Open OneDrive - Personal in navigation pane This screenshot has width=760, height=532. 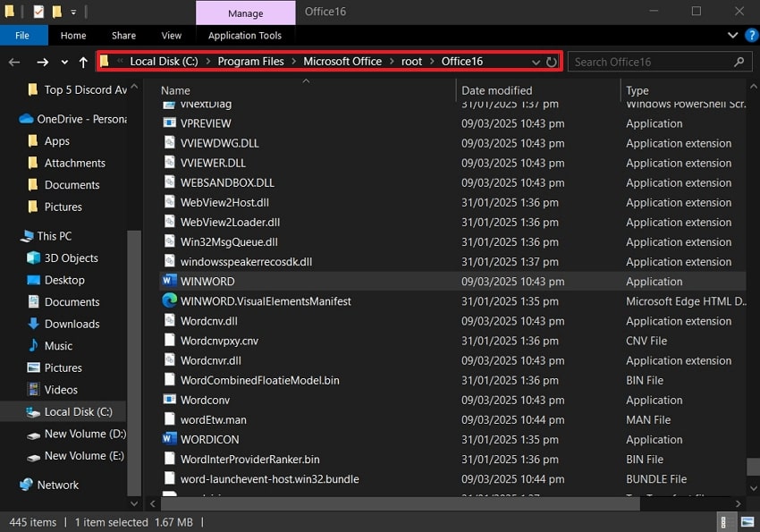click(72, 119)
